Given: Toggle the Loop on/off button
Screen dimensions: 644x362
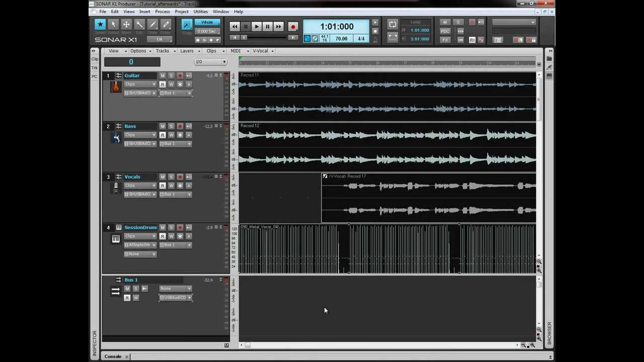Looking at the screenshot, I should coord(392,24).
